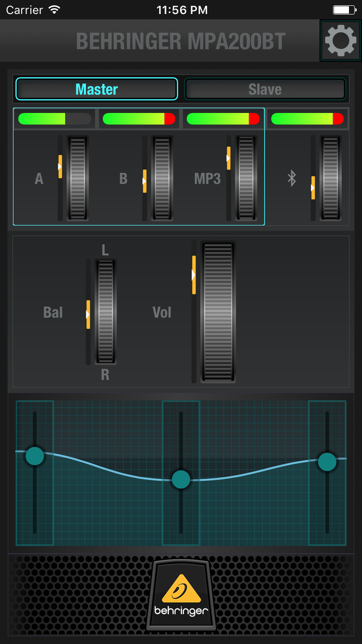This screenshot has height=644, width=362.
Task: Click the Bluetooth channel icon
Action: 292,178
